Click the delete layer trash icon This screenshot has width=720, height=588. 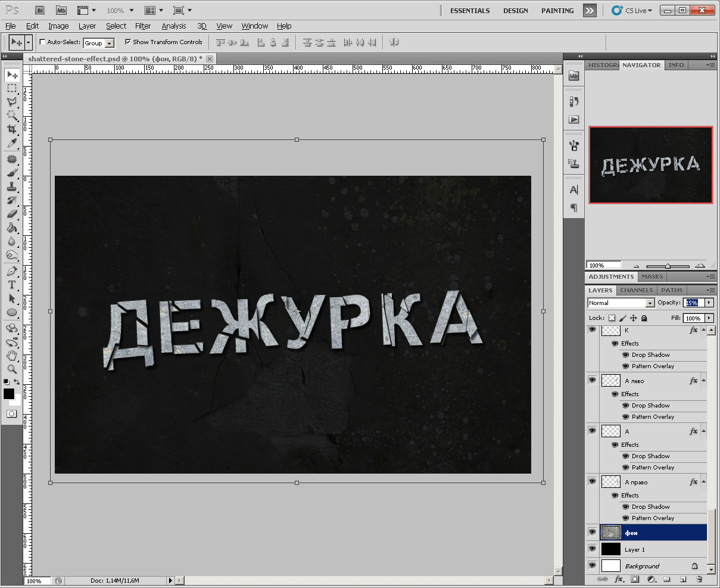point(699,578)
